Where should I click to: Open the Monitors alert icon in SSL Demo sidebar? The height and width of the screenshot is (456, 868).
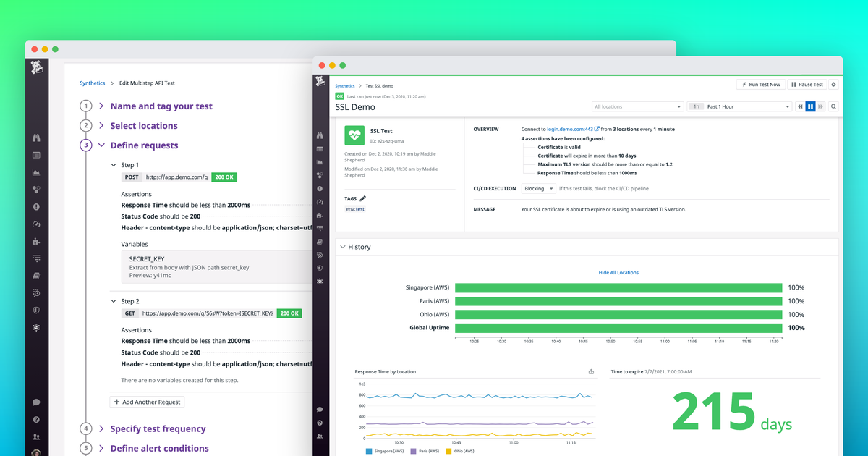[320, 188]
